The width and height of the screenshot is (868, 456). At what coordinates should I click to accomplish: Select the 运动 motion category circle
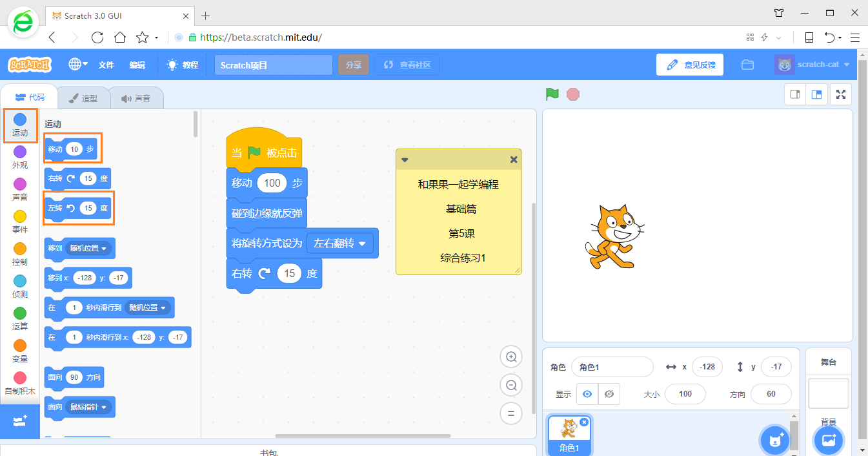(20, 119)
